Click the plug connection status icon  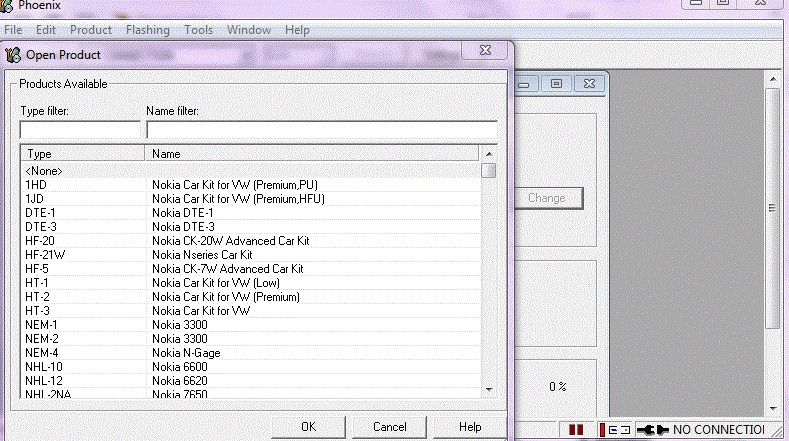[x=653, y=430]
